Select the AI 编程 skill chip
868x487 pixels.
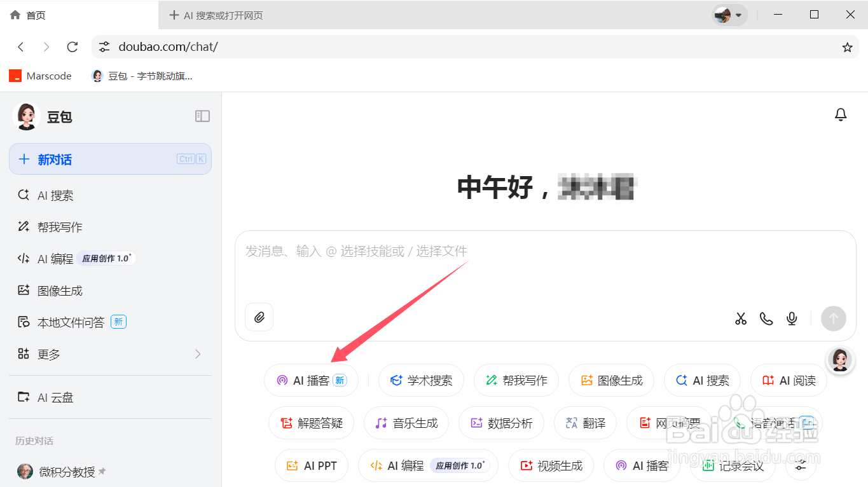tap(428, 465)
